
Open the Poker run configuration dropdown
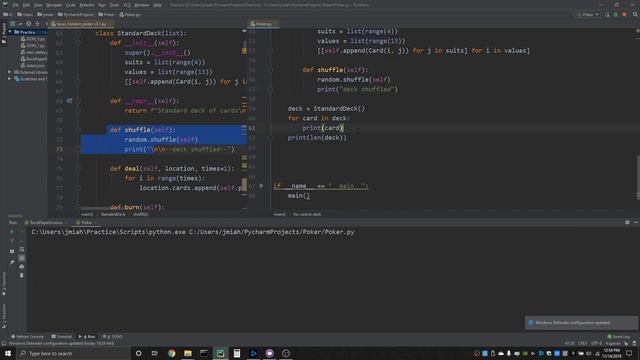(588, 14)
